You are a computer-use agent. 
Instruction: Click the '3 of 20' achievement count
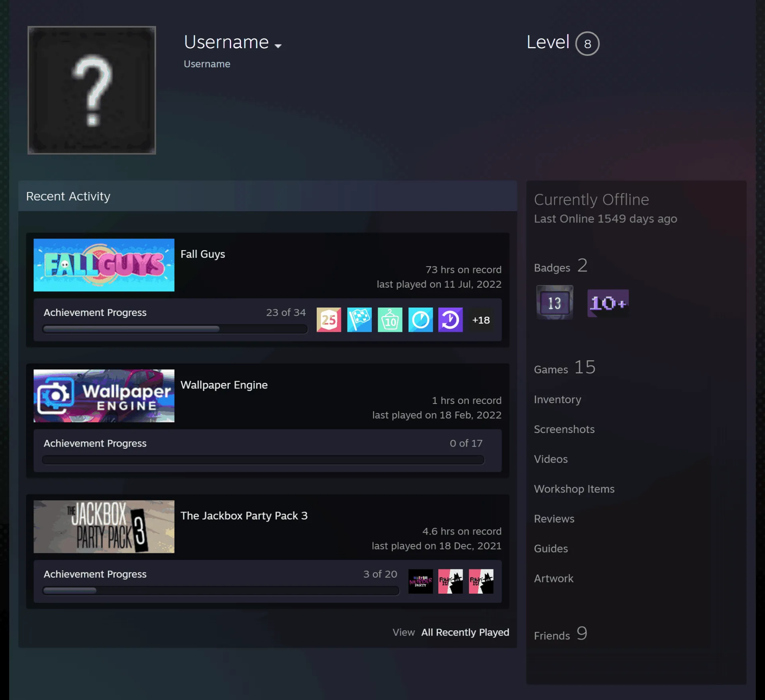click(380, 574)
